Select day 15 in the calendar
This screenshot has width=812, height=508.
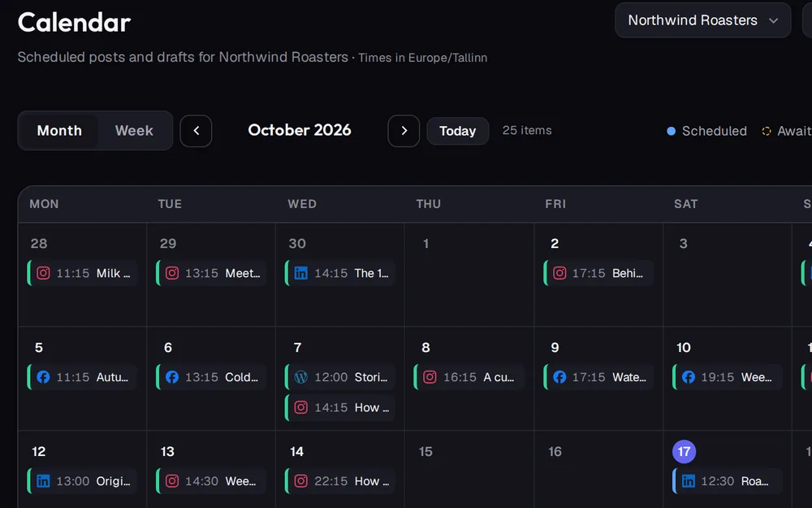[425, 451]
